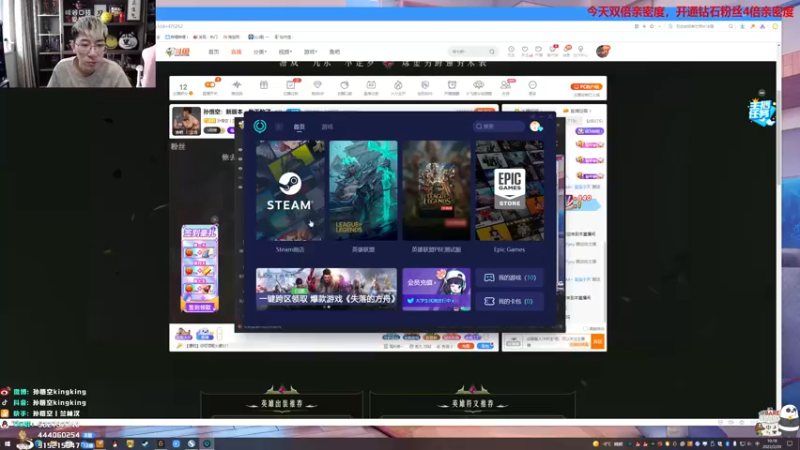The width and height of the screenshot is (800, 450).
Task: Click the orange PC客户端 button
Action: point(586,86)
